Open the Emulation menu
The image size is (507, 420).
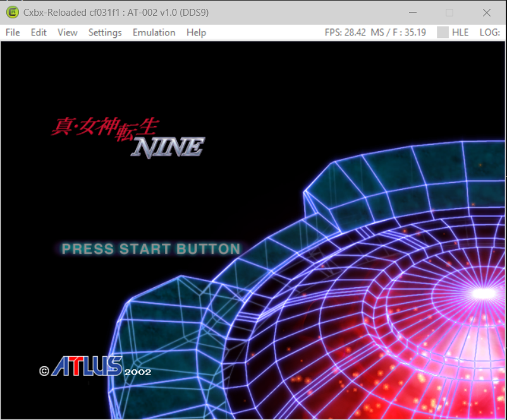coord(154,32)
